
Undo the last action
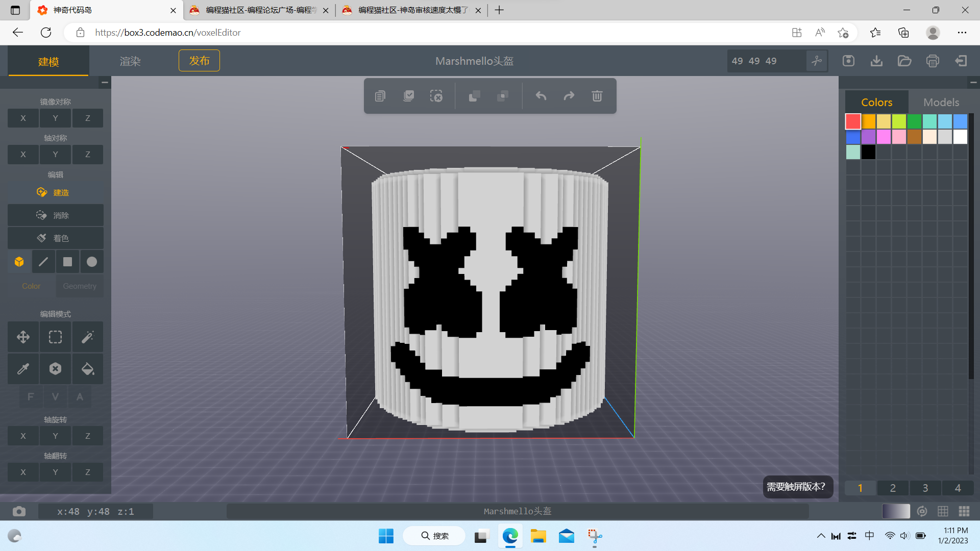541,96
